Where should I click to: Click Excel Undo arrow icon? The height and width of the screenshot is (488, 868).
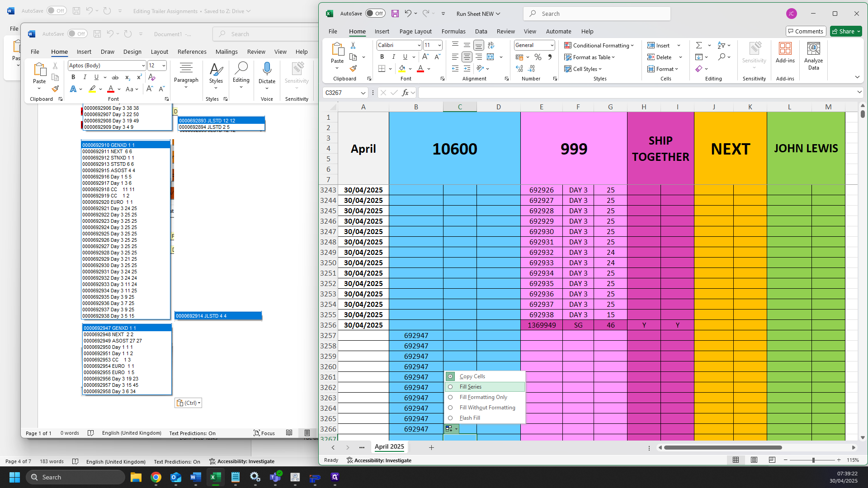[x=408, y=14]
